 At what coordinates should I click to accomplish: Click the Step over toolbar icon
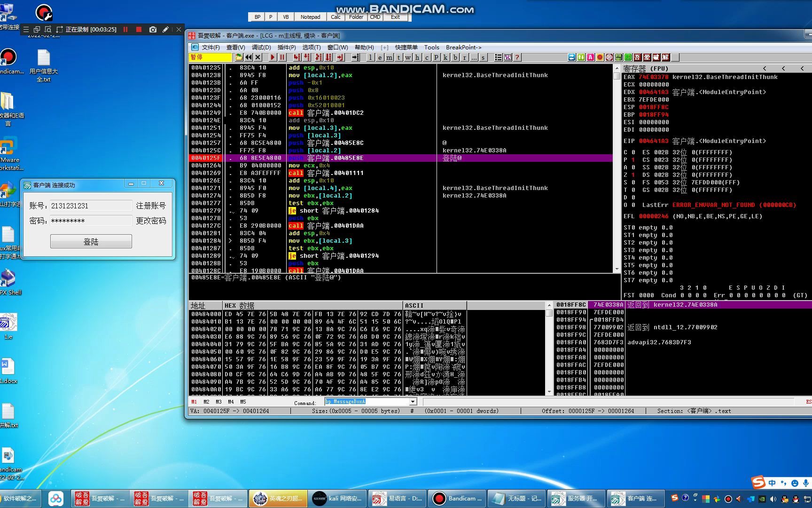click(307, 57)
